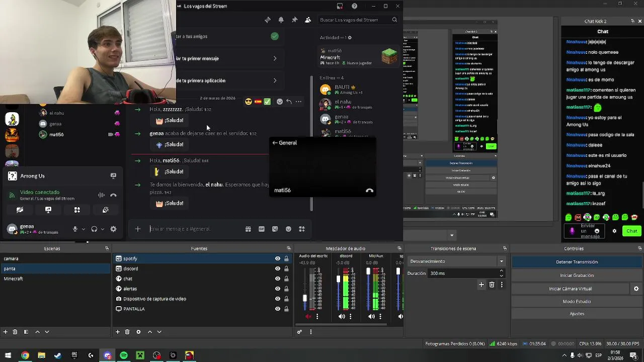Screen dimensions: 644x362
Task: Open the attachment plus button in message bar
Action: point(138,229)
